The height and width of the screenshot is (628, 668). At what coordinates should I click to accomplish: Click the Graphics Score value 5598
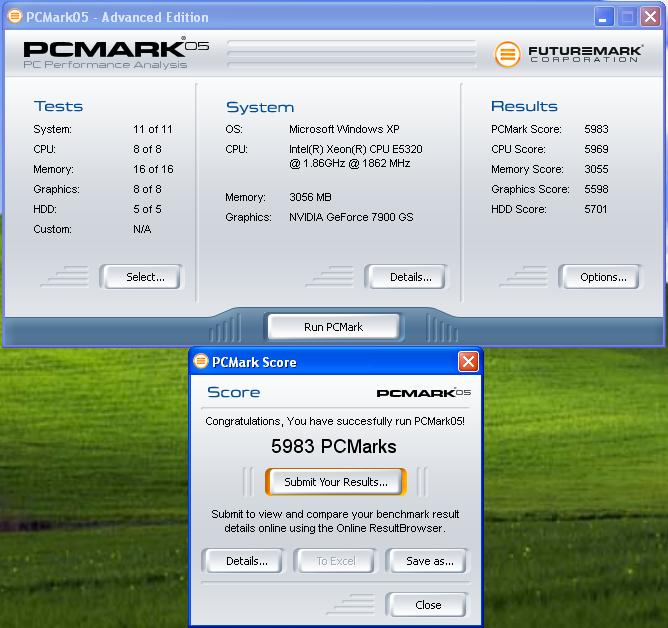click(596, 189)
